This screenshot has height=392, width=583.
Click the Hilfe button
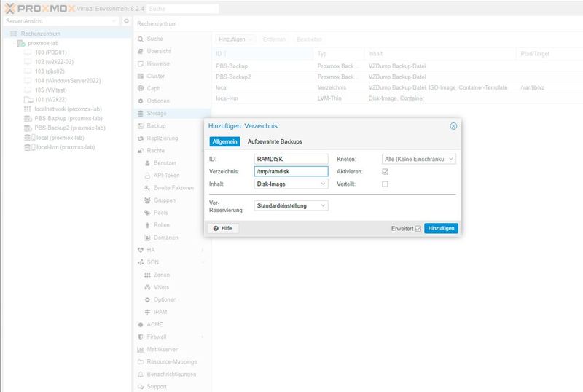point(223,228)
